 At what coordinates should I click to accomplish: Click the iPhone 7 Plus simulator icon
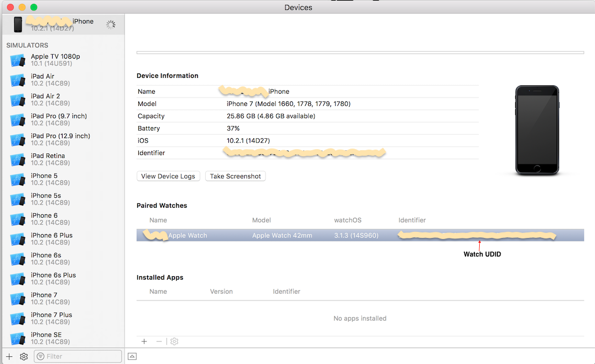(x=18, y=318)
